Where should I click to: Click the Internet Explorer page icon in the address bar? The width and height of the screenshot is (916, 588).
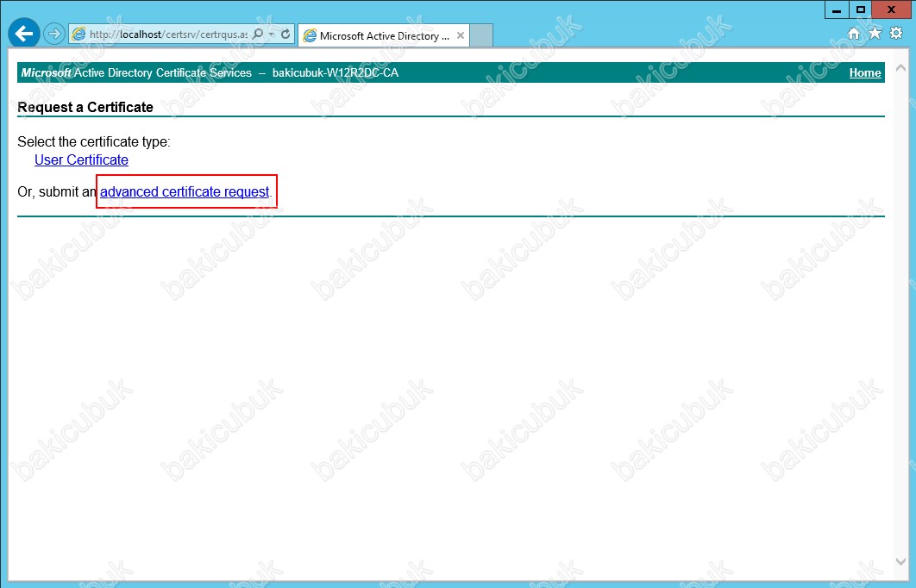[78, 34]
